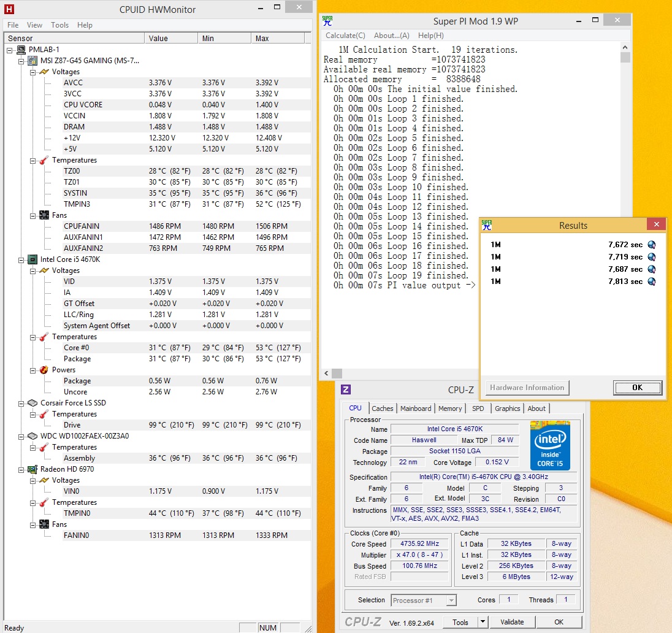Screen dimensions: 672x633
Task: Open the CPU-Z Tools dropdown arrow
Action: [x=483, y=621]
